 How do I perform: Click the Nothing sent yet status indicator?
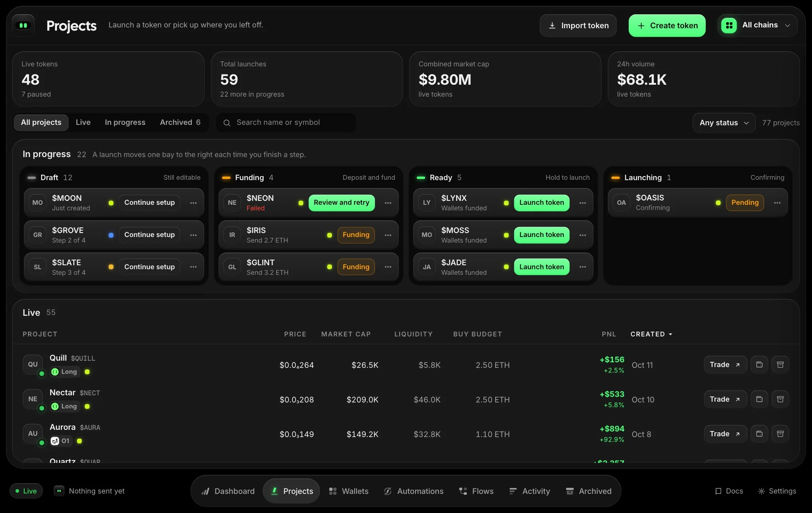[90, 491]
